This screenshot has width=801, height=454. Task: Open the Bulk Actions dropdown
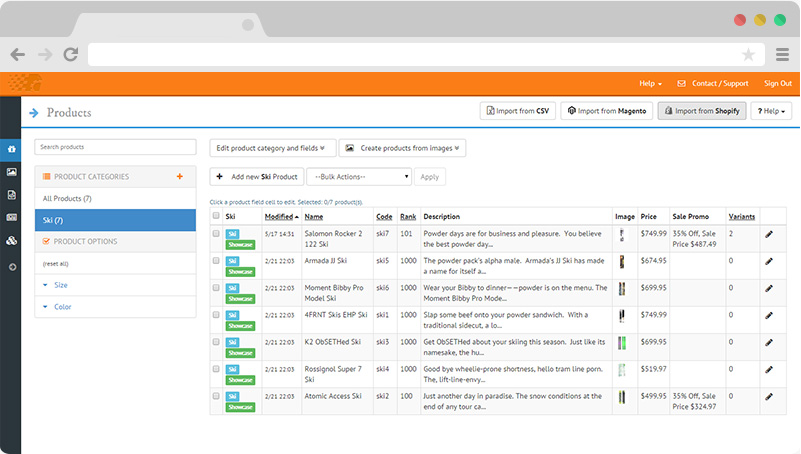pyautogui.click(x=360, y=177)
